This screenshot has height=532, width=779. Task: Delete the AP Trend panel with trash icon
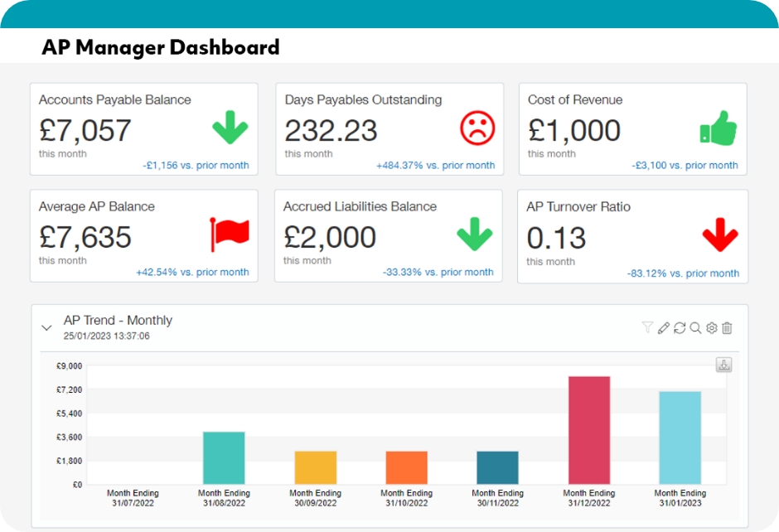(x=727, y=328)
